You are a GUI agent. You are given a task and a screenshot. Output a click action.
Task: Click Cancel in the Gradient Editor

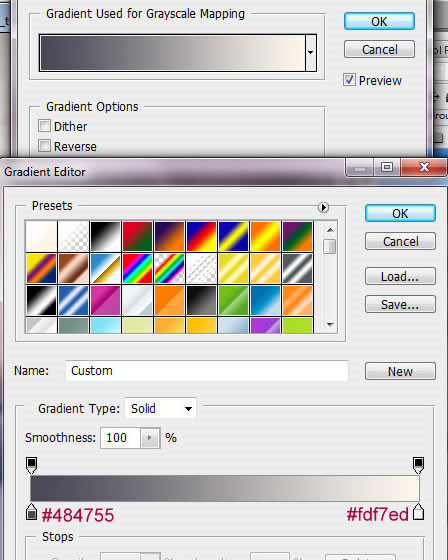tap(400, 241)
